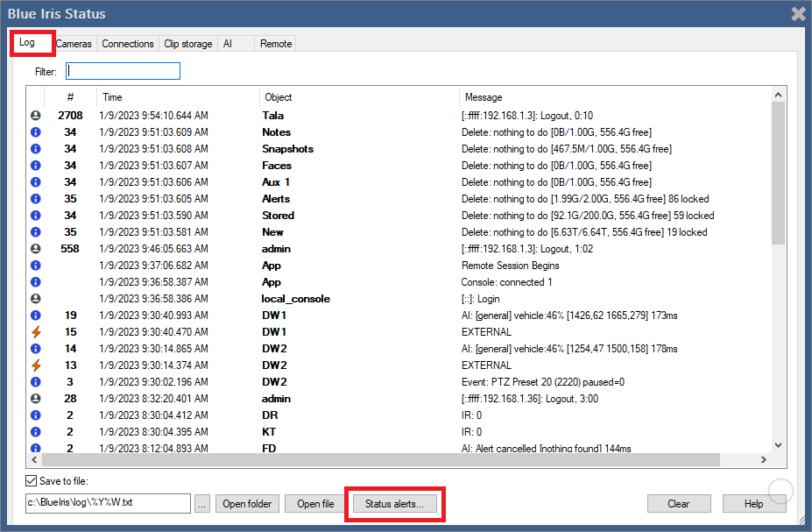The height and width of the screenshot is (532, 812).
Task: Open the Connections tab
Action: [x=127, y=44]
